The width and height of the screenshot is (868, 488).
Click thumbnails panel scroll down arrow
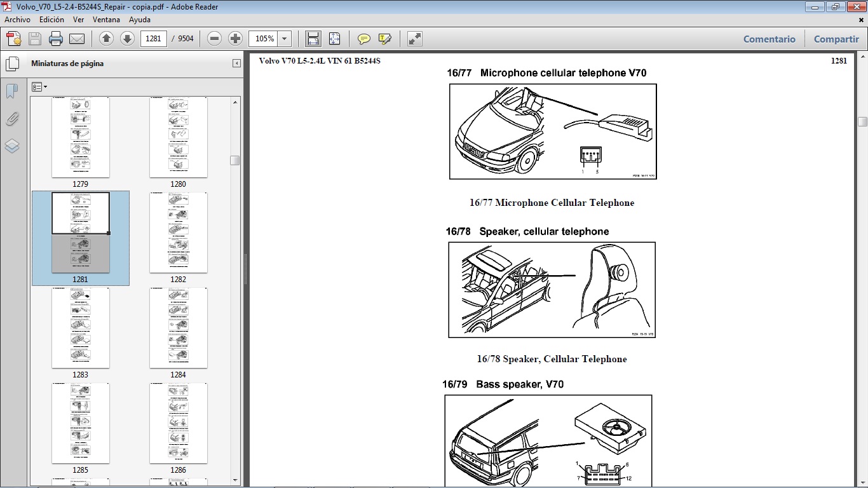tap(235, 480)
